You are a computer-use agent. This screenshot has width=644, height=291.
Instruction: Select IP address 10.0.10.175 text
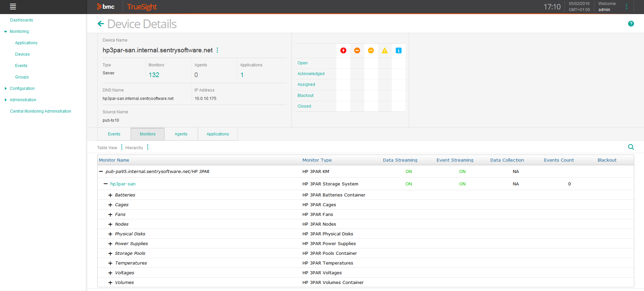(x=206, y=99)
